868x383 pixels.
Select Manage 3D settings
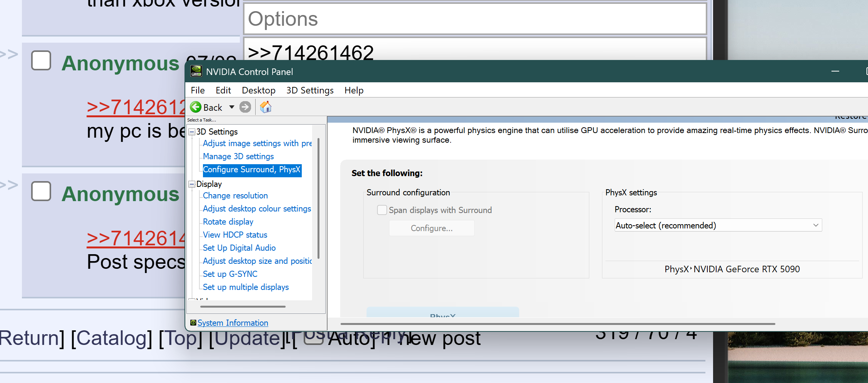coord(238,157)
